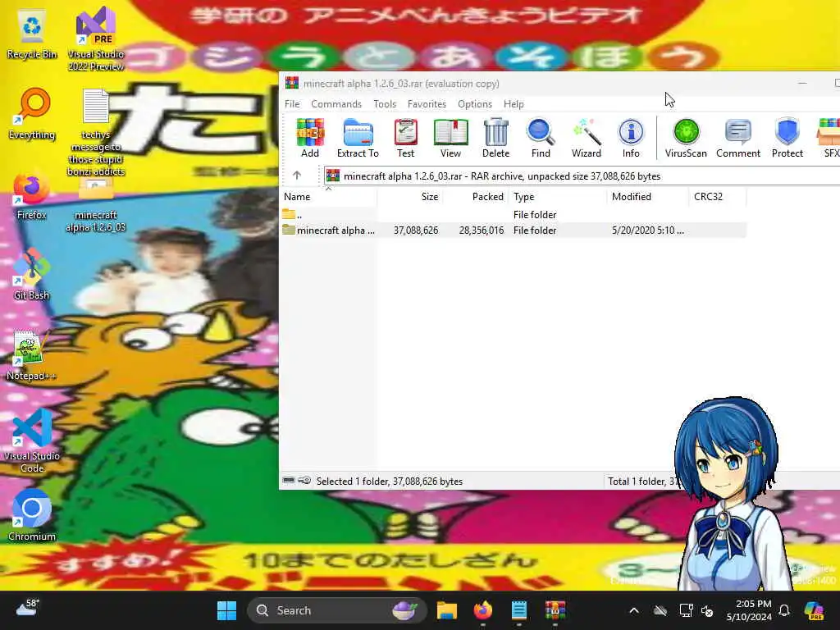The image size is (840, 630).
Task: Select the Notepad++ desktop shortcut
Action: pyautogui.click(x=30, y=355)
